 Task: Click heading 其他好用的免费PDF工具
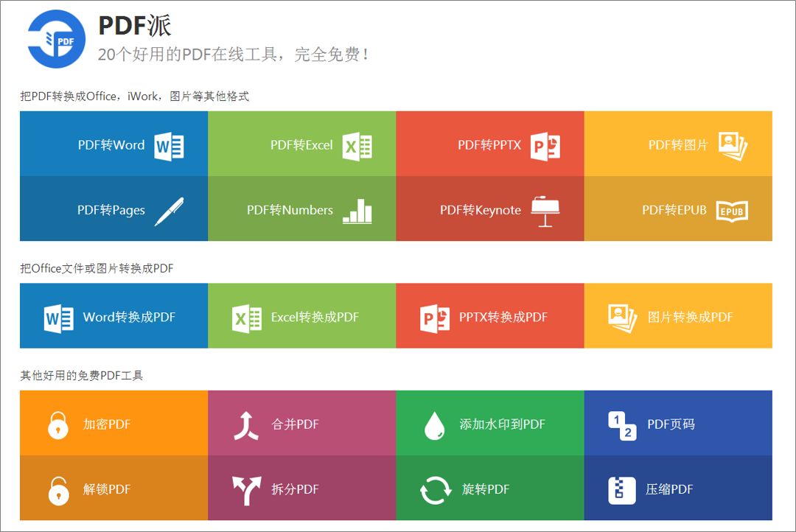[x=81, y=376]
